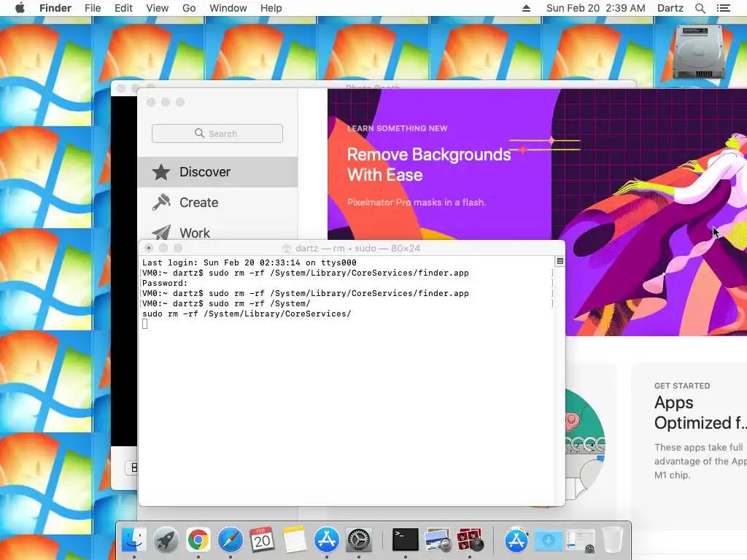Open the Finder menu in menu bar
This screenshot has width=747, height=560.
coord(55,8)
